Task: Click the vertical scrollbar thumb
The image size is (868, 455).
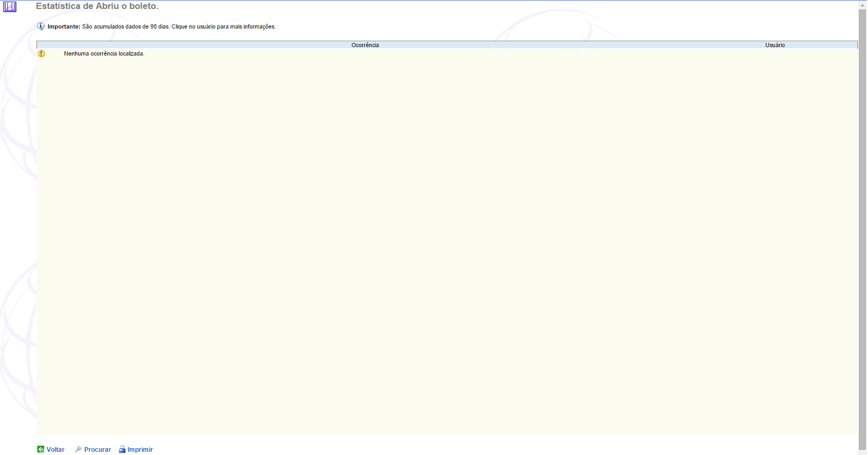Action: (x=862, y=212)
